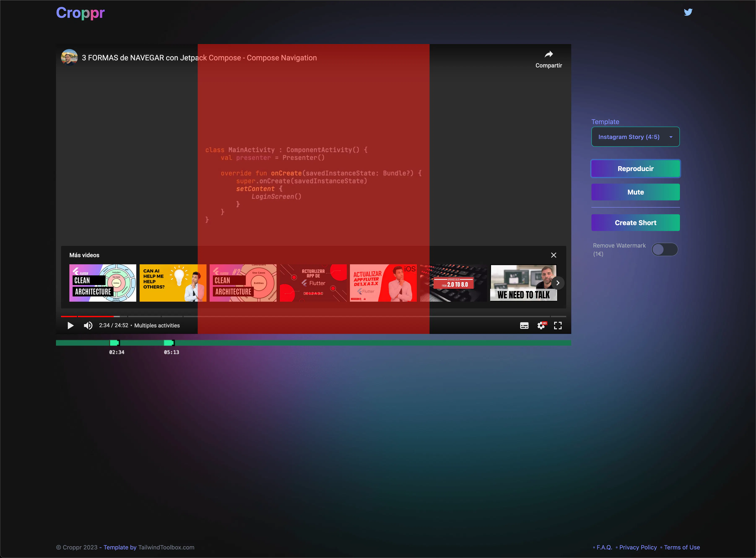Open the Twitter bird icon link
This screenshot has height=558, width=756.
[x=688, y=12]
